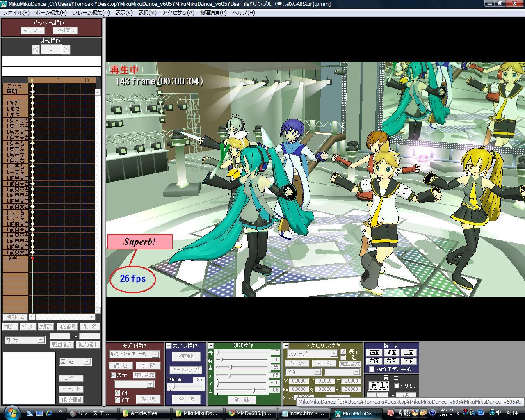The width and height of the screenshot is (525, 420).
Task: Launch Internet Explorer from quick launch
Action: coord(49,413)
